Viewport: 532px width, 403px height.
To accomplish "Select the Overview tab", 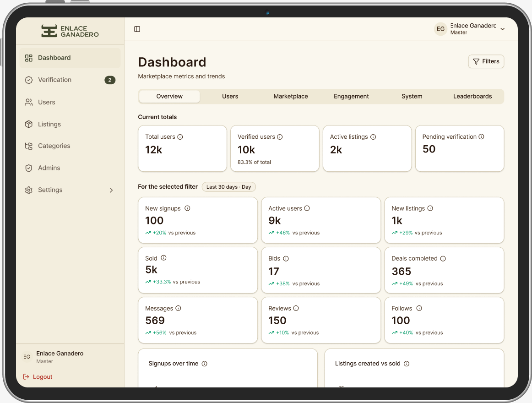I will click(x=170, y=97).
